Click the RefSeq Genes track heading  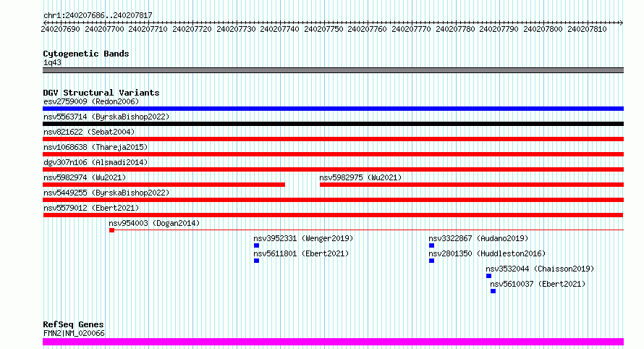click(73, 324)
